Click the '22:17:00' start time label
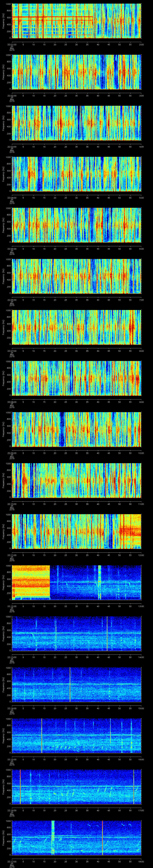 tap(12, 861)
